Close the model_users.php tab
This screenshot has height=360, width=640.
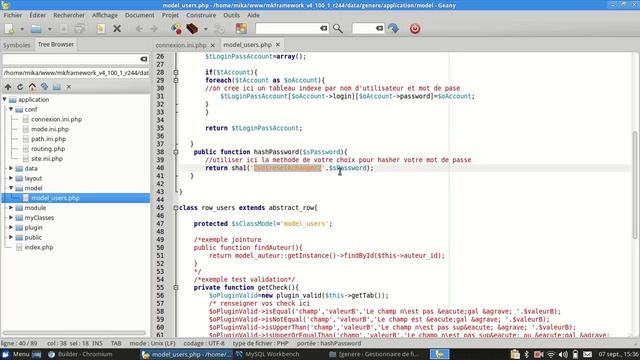pyautogui.click(x=278, y=44)
